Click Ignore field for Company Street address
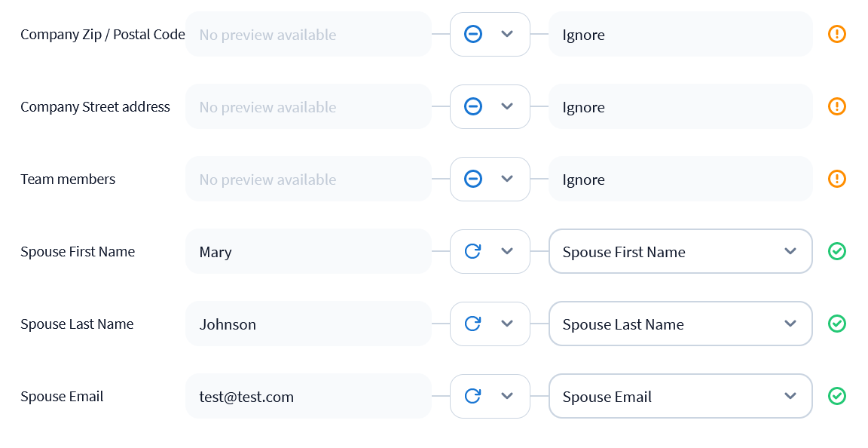Viewport: 868px width, 448px height. point(680,106)
